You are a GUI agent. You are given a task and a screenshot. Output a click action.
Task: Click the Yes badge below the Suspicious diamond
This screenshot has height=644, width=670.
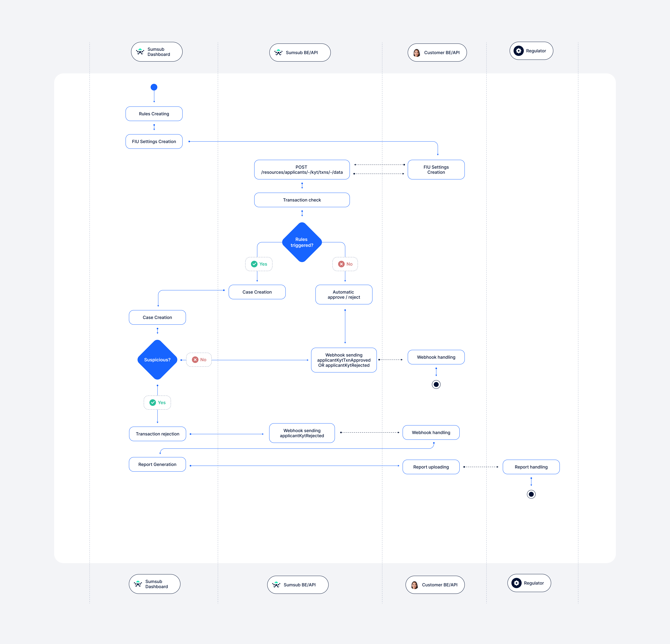coord(157,402)
